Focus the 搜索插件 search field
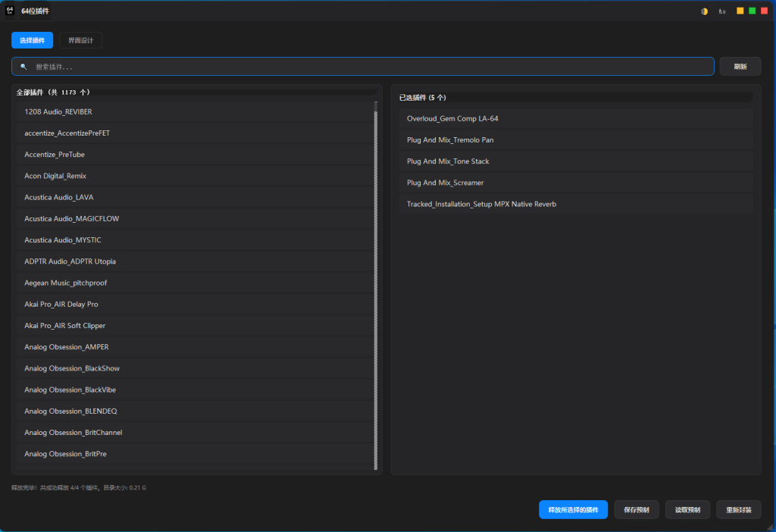Image resolution: width=776 pixels, height=532 pixels. pos(363,67)
